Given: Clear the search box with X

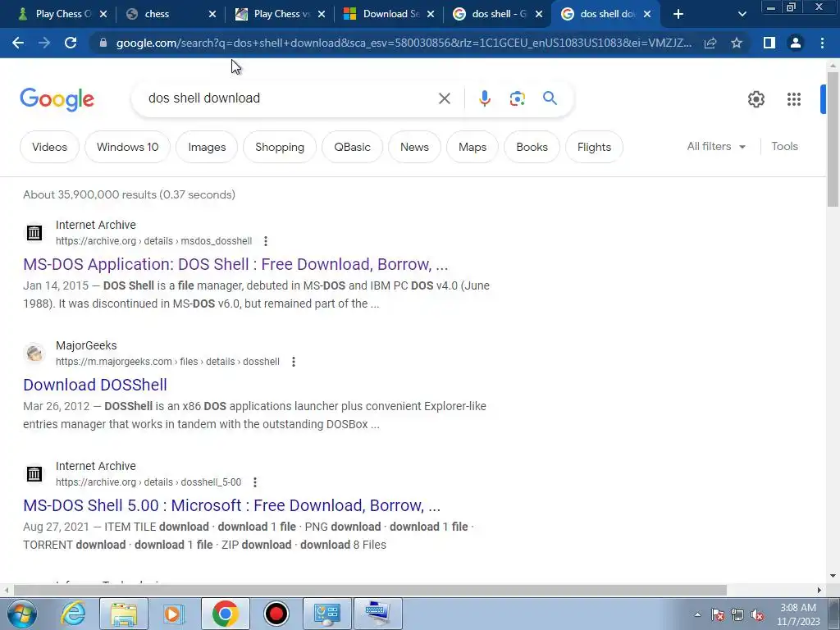Looking at the screenshot, I should (x=444, y=98).
